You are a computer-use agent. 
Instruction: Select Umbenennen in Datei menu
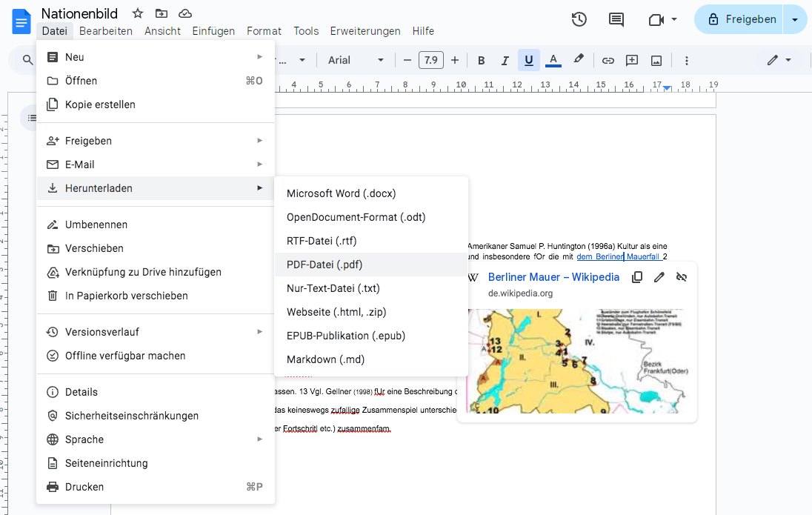[156, 225]
